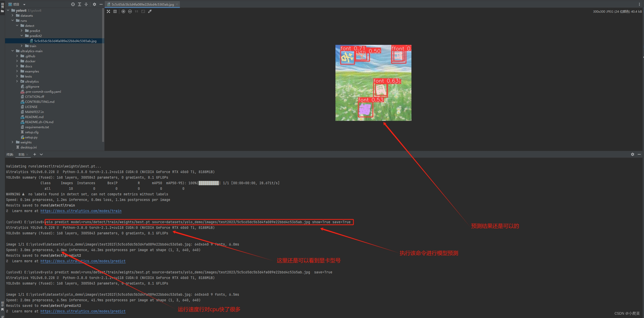Select setup.py in the project tree
Viewport: 644px width, 318px height.
pyautogui.click(x=31, y=137)
